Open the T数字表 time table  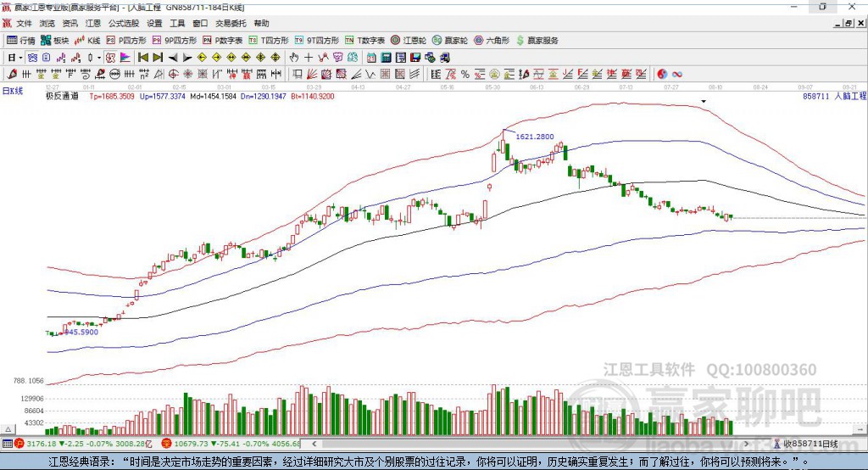point(364,41)
